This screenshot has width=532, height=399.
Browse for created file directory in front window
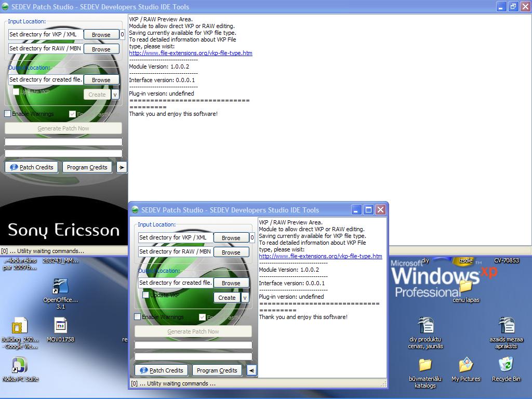click(231, 283)
